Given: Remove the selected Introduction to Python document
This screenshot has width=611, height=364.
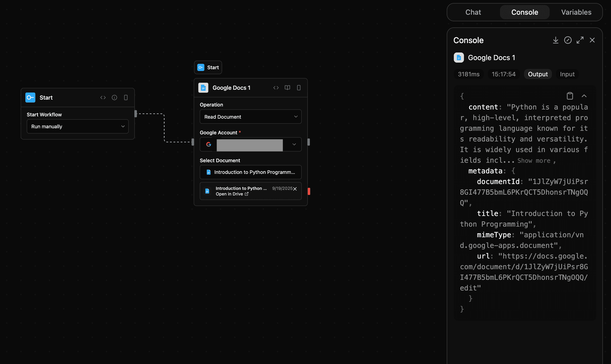Looking at the screenshot, I should (x=295, y=189).
